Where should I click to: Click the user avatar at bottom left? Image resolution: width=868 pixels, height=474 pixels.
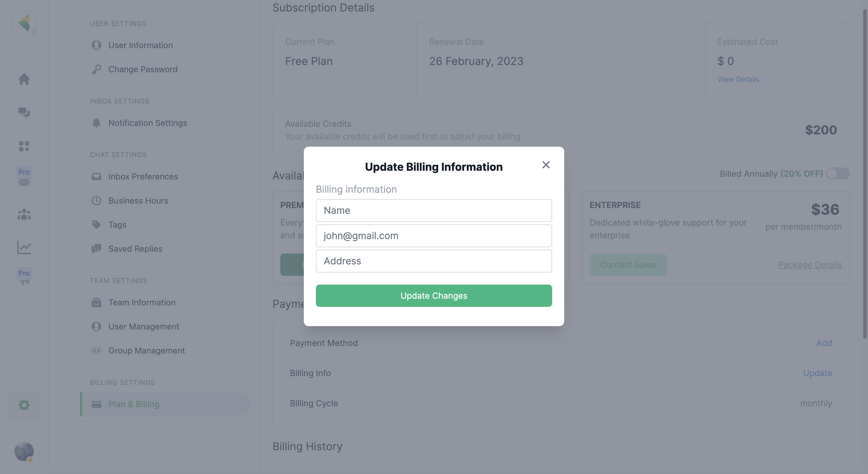click(24, 451)
